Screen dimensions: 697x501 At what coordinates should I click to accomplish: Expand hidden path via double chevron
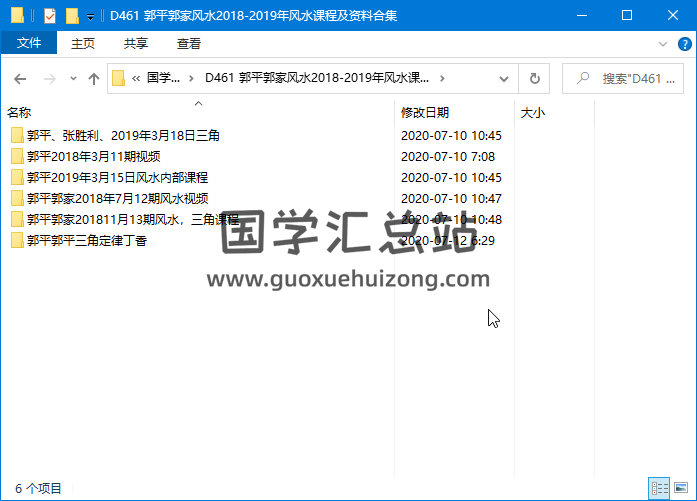136,79
